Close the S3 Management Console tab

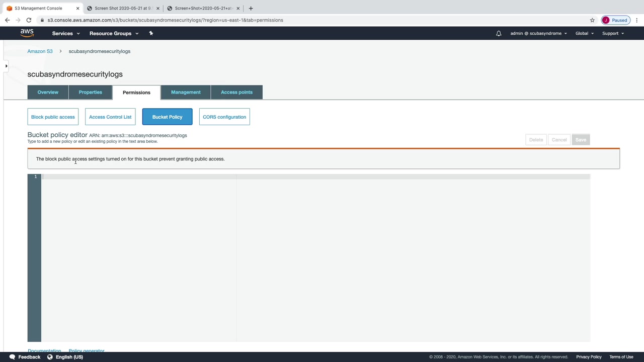(77, 8)
